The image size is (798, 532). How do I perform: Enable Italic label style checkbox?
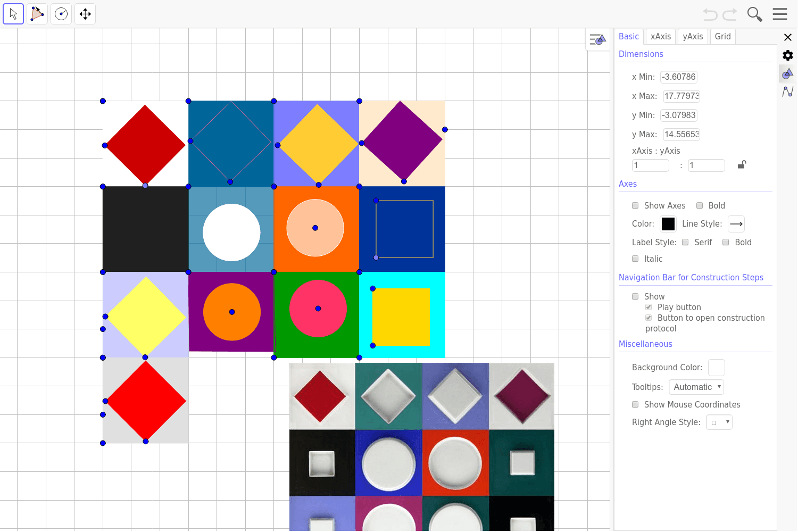[x=635, y=259]
